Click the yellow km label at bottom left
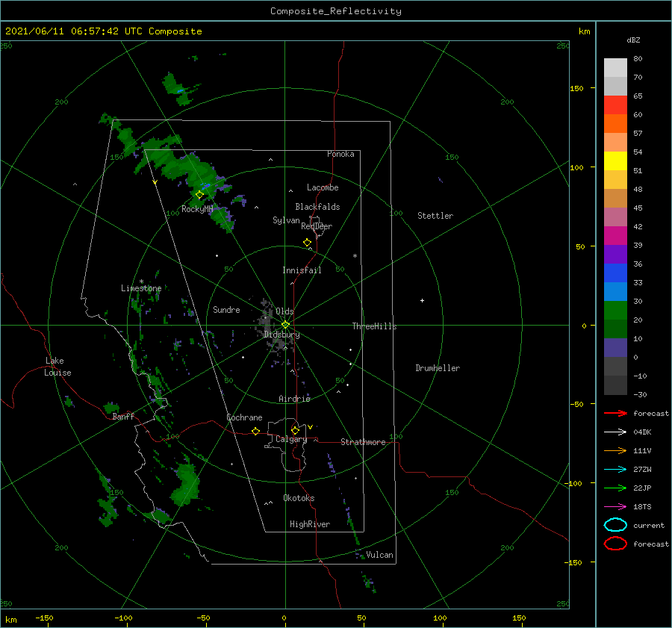The width and height of the screenshot is (672, 628). [10, 620]
